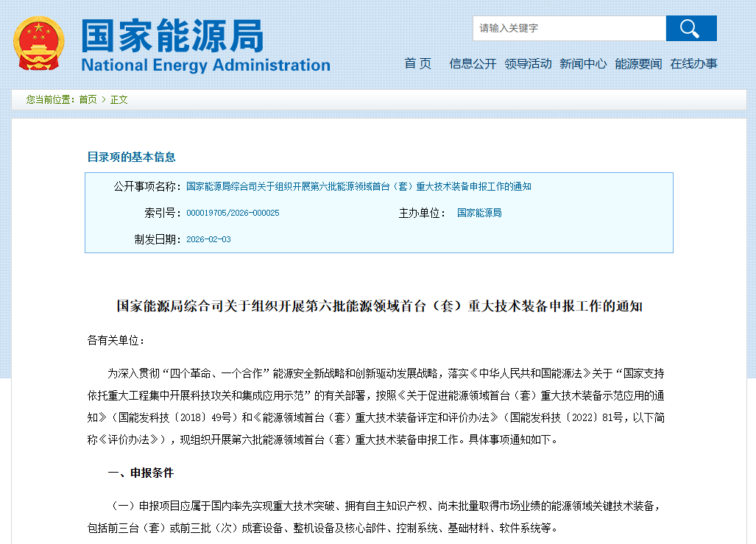Click the 国家能源局 link beside 主办单位
This screenshot has width=756, height=544.
[x=479, y=213]
